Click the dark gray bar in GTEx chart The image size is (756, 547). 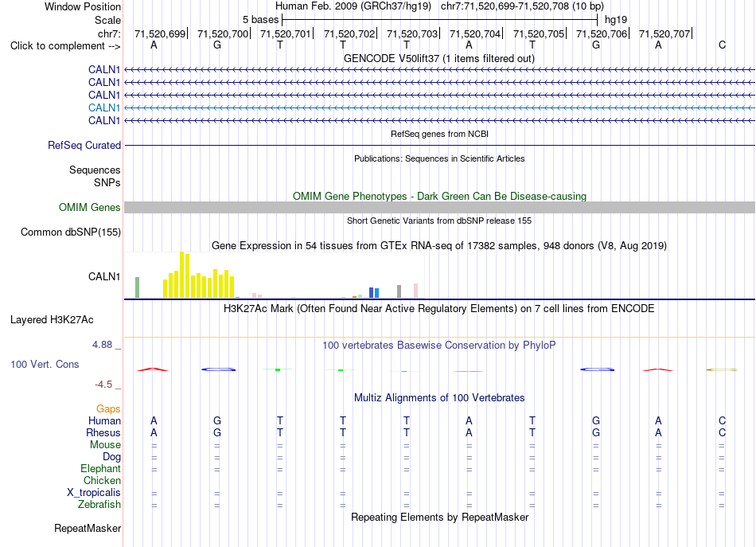pos(399,291)
